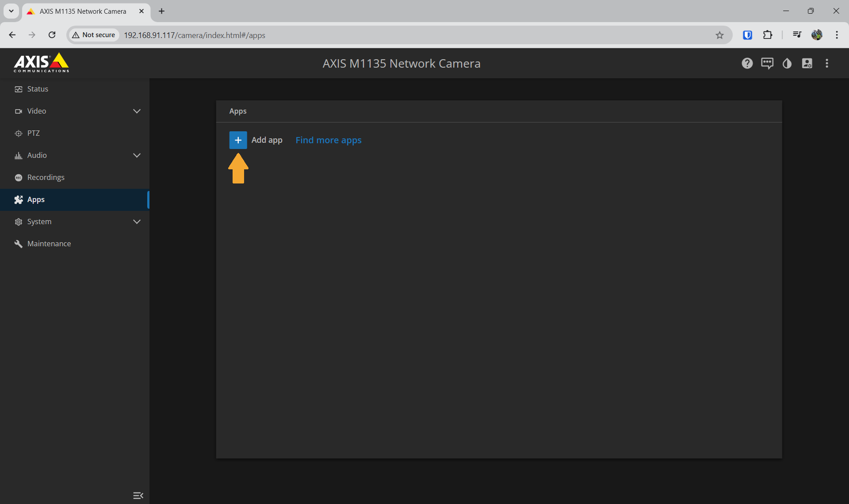Click the AXIS M1135 Network Camera title
The height and width of the screenshot is (504, 849).
pos(402,64)
